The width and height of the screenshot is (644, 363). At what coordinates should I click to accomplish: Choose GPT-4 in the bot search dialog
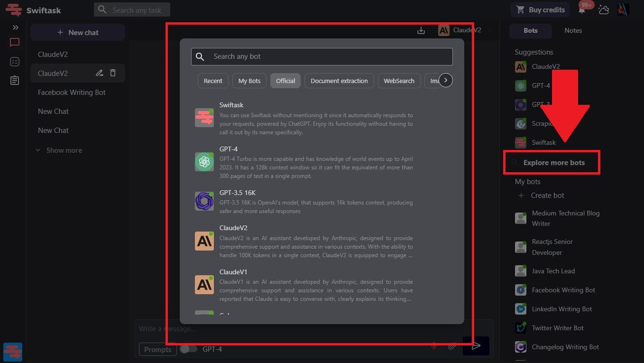[x=304, y=162]
